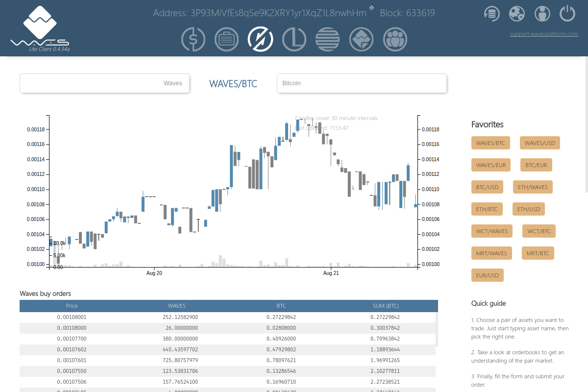Pick the ETH/BTC favorite pair
The width and height of the screenshot is (588, 392).
[x=487, y=209]
